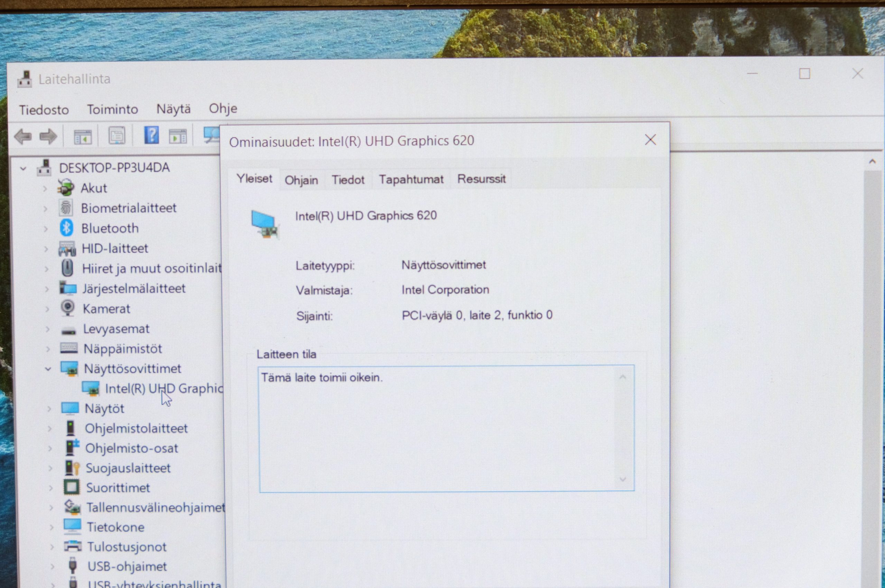The width and height of the screenshot is (885, 588).
Task: Open the Toiminto menu
Action: [x=113, y=109]
